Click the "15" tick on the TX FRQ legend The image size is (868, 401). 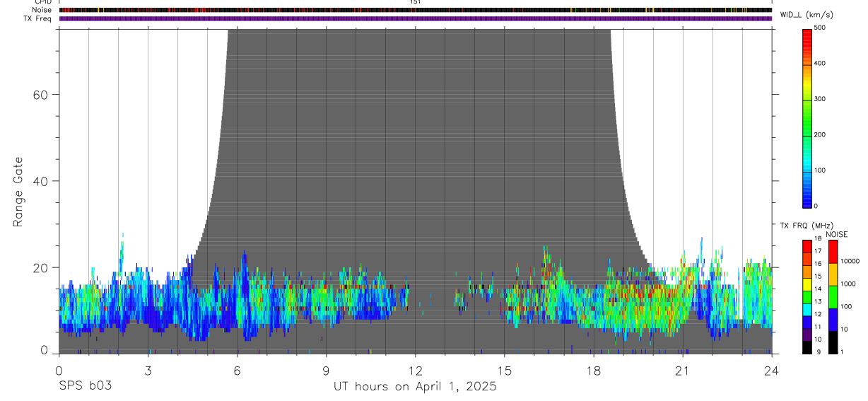(x=818, y=277)
